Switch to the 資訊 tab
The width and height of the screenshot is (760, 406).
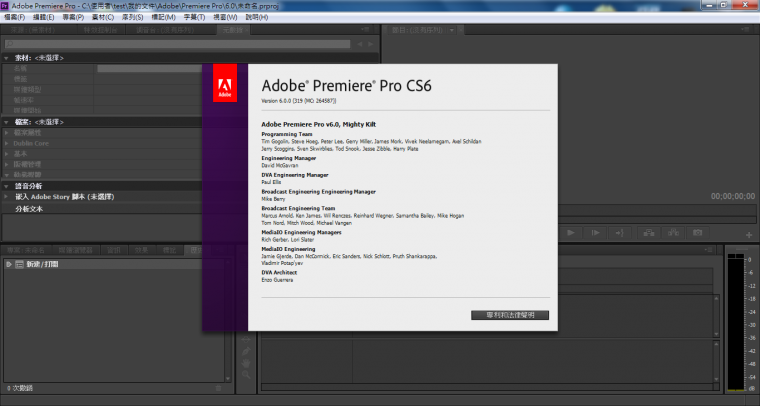point(114,250)
